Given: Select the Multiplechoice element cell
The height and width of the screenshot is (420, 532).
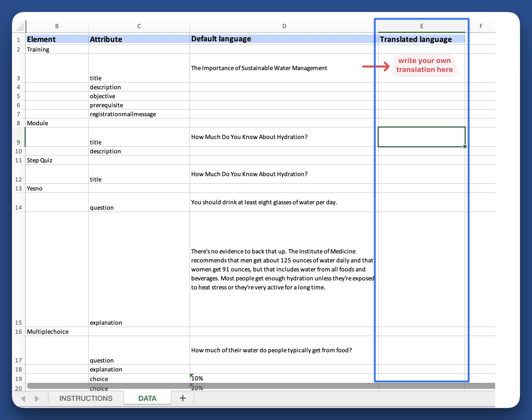Looking at the screenshot, I should click(57, 332).
